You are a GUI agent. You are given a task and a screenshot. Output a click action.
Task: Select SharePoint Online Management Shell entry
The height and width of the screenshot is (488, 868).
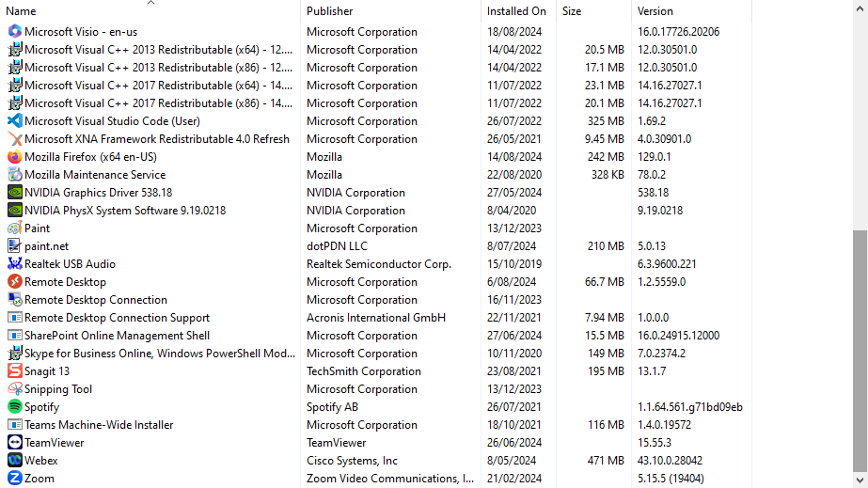click(x=117, y=336)
